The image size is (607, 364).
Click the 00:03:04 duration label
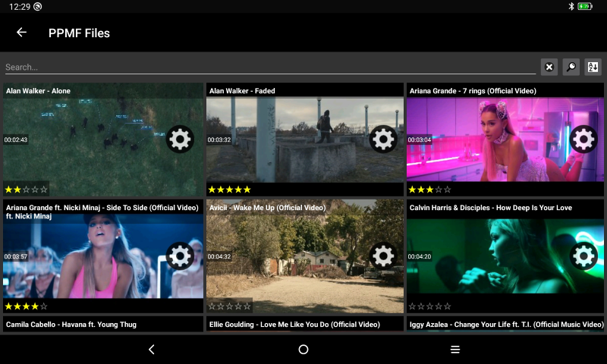(420, 140)
